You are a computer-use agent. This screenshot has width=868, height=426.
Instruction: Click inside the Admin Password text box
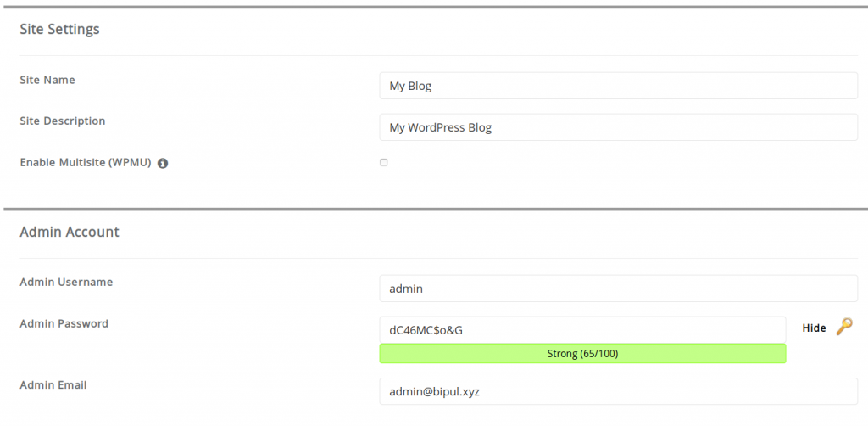582,330
